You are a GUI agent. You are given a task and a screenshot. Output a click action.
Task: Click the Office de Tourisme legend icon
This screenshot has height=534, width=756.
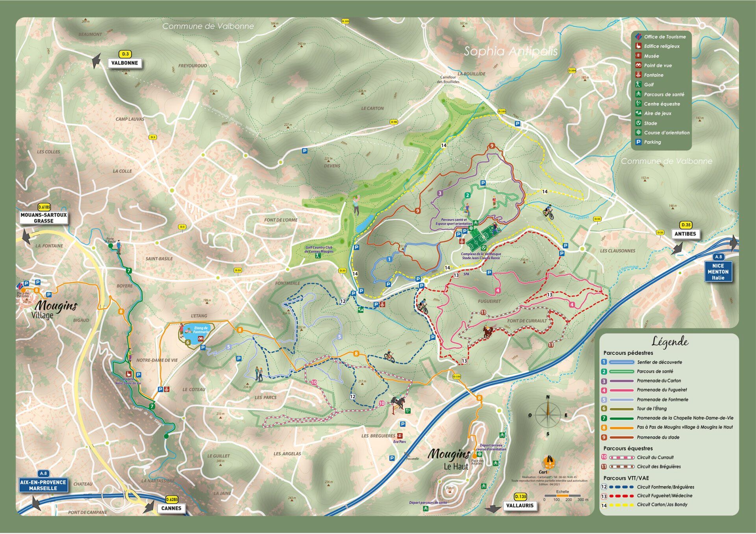coord(638,37)
